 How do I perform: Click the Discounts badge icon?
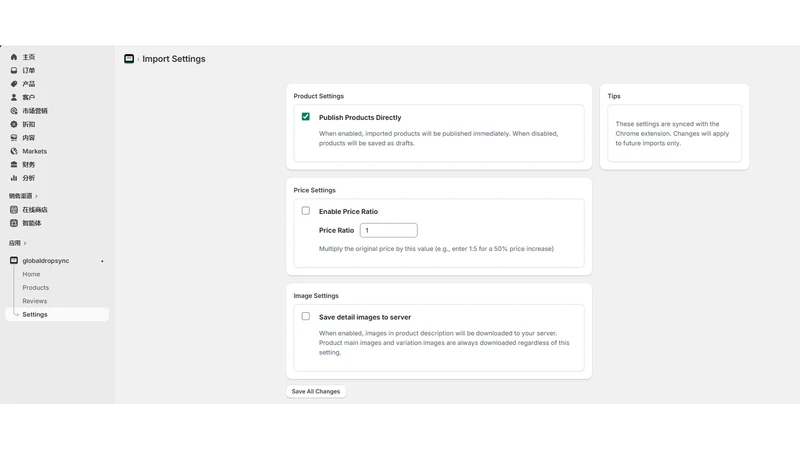click(x=14, y=124)
